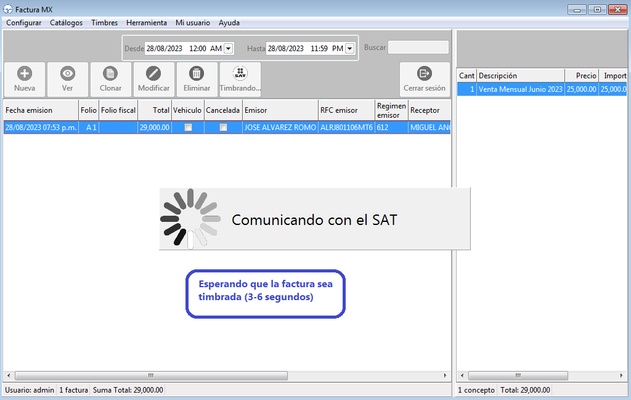Open the Configurar menu
Image resolution: width=631 pixels, height=400 pixels.
pos(24,23)
